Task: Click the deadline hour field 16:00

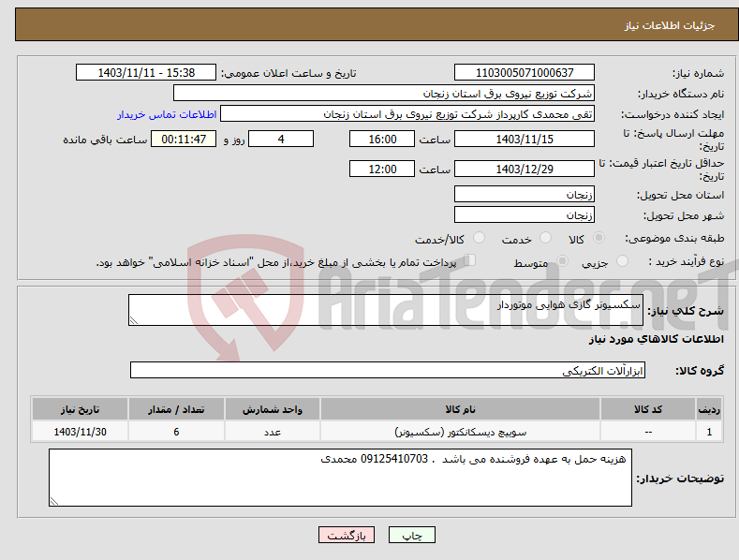Action: coord(382,139)
